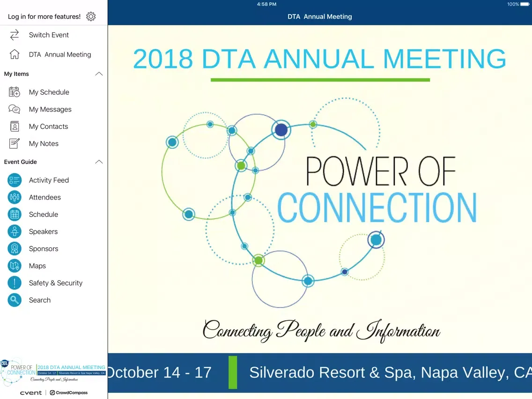Open Safety & Security label
The width and height of the screenshot is (532, 399).
56,283
